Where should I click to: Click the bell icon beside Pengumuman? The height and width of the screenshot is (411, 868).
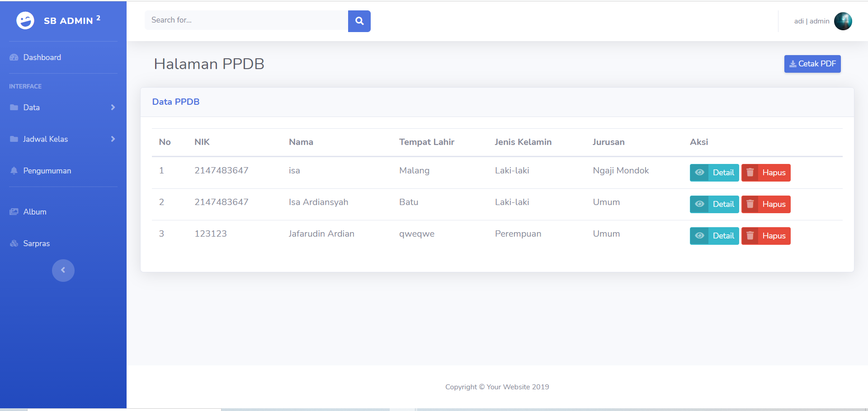(x=14, y=171)
